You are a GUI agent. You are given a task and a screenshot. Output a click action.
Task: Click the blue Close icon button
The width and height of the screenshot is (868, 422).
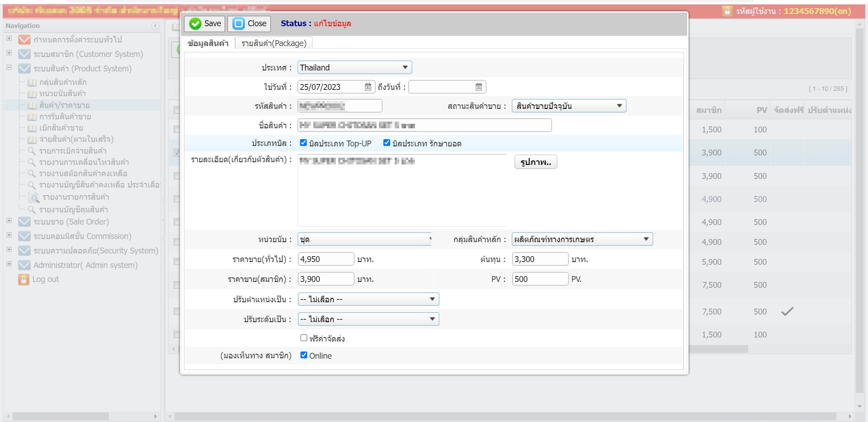239,23
